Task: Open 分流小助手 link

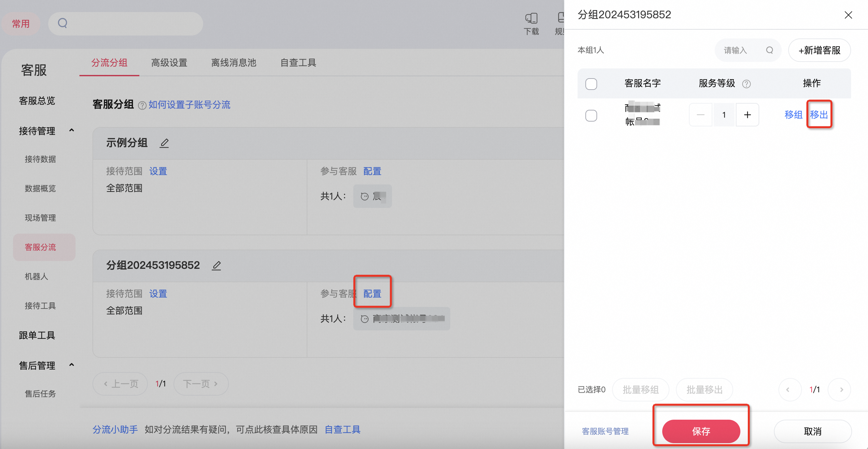Action: pyautogui.click(x=115, y=429)
